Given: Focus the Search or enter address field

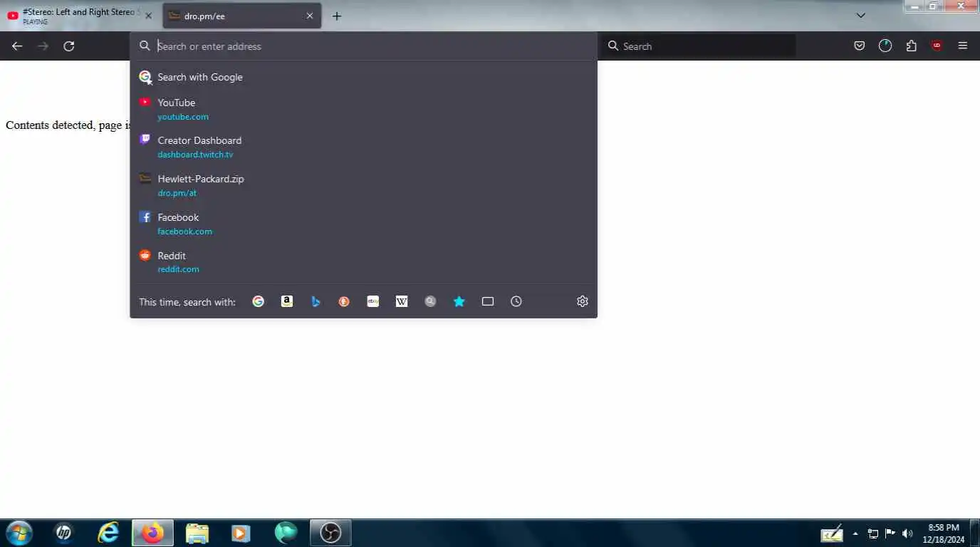Looking at the screenshot, I should pos(363,46).
